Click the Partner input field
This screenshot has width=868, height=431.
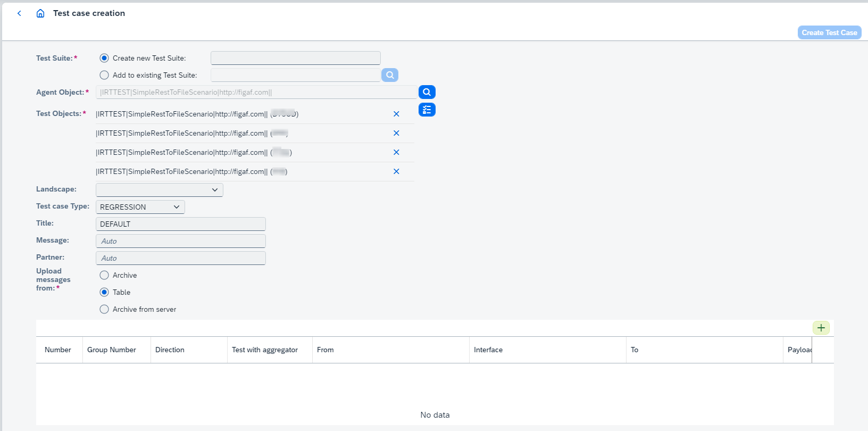coord(181,258)
